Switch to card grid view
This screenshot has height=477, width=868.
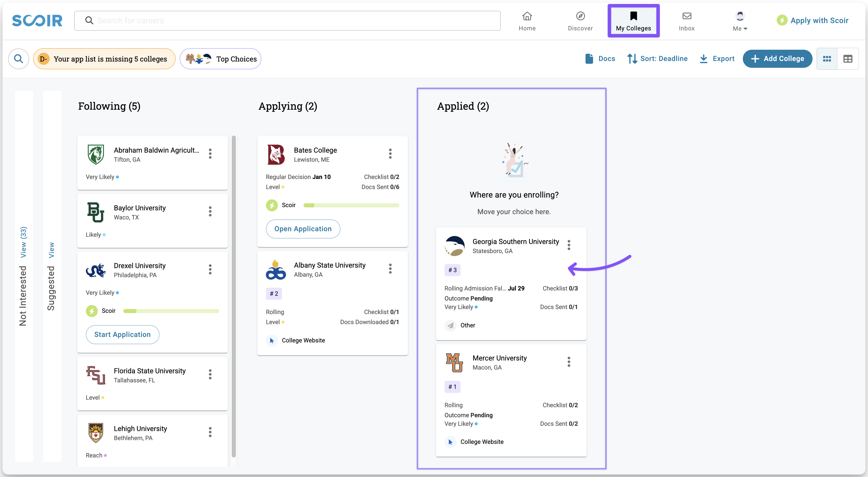point(827,59)
